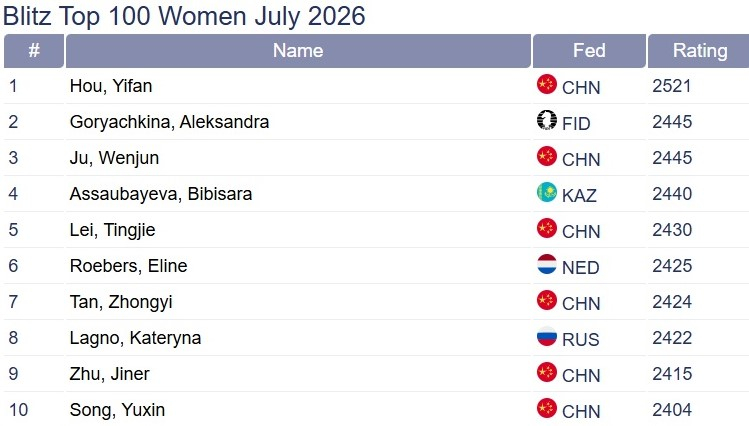749x426 pixels.
Task: Sort by the Name column header
Action: (298, 51)
